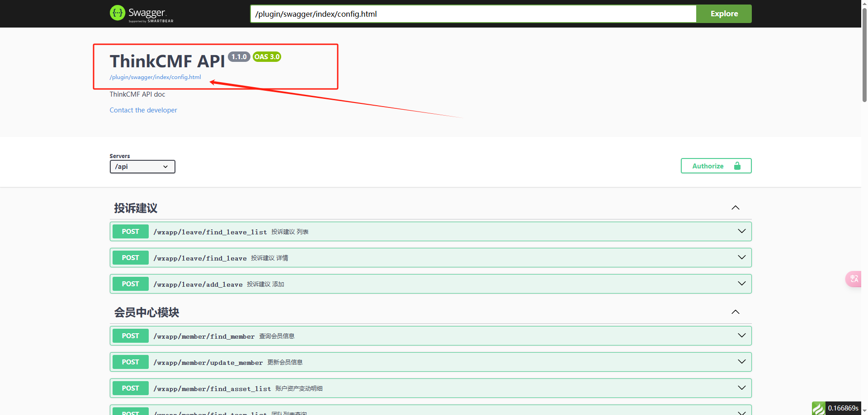Screen dimensions: 868x415
Task: Click the 1.1.0 version badge
Action: coord(239,57)
